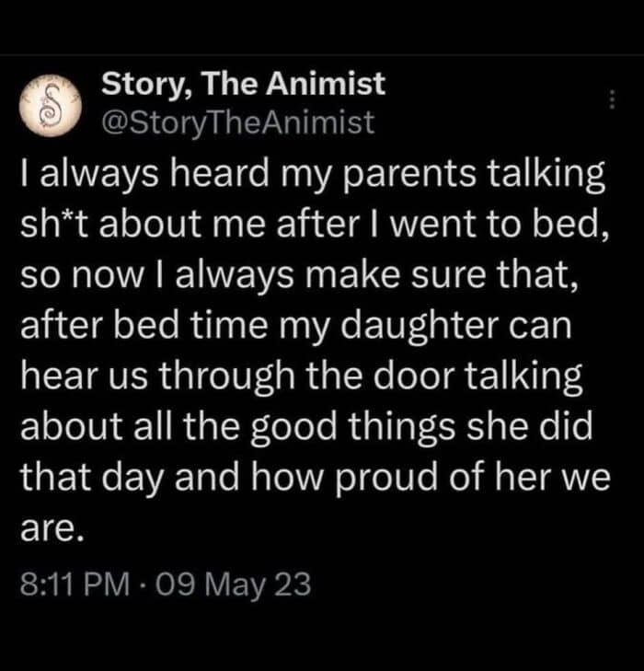The image size is (644, 671).
Task: Click the tweet line 'so now I always make sure that,'
Action: (300, 275)
